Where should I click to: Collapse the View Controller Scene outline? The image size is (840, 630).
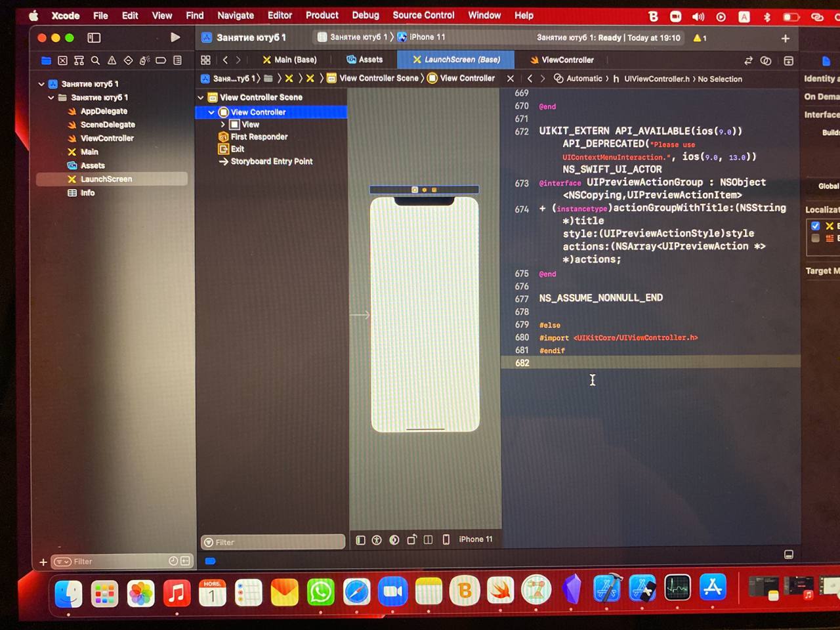pos(201,97)
